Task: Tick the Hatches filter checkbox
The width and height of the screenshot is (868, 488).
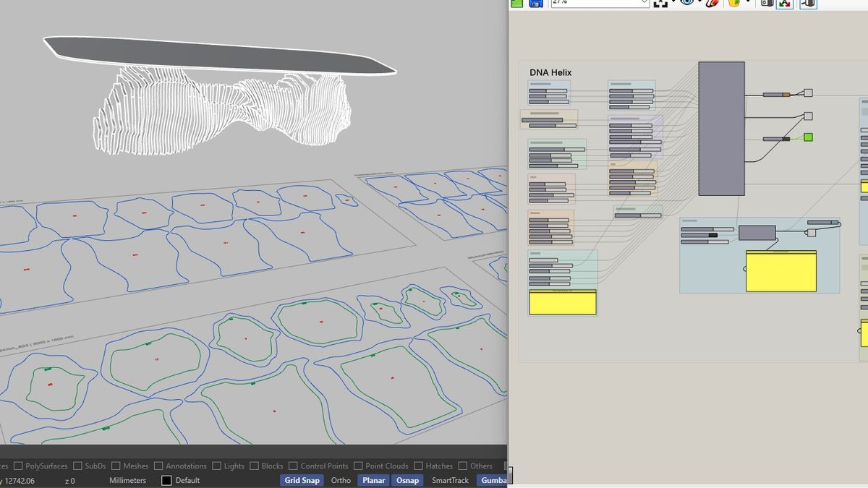Action: click(x=418, y=466)
